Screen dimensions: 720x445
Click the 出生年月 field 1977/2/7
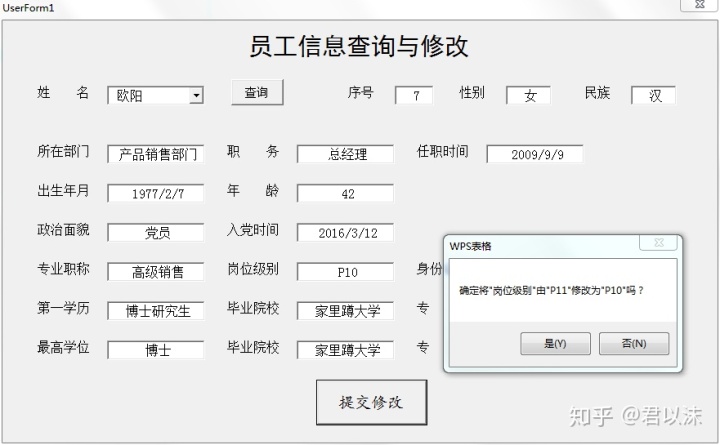coord(156,193)
